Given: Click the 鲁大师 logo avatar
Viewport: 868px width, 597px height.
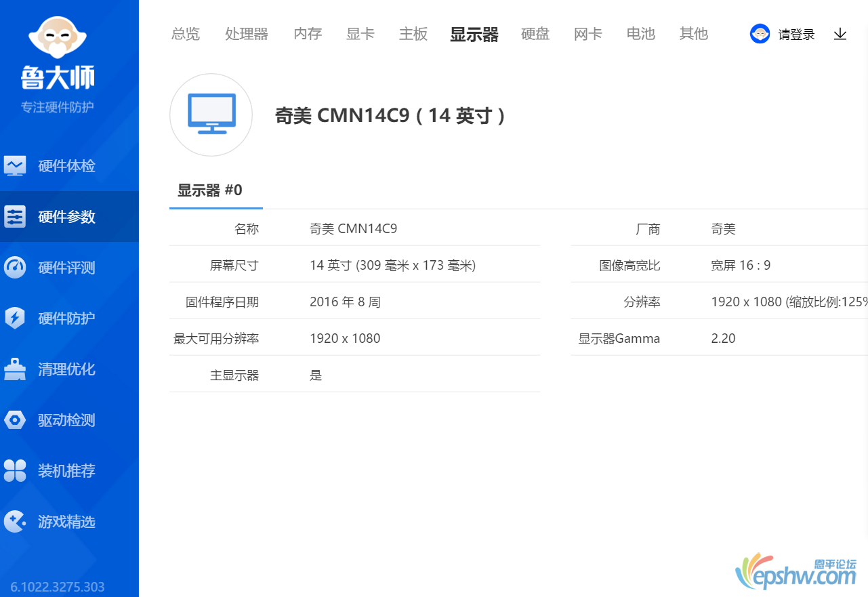Looking at the screenshot, I should (58, 37).
